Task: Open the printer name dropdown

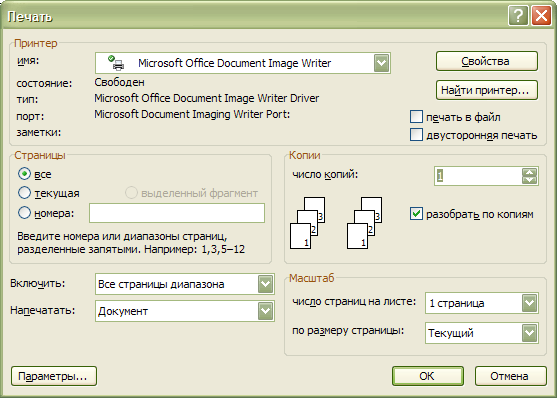Action: click(382, 63)
